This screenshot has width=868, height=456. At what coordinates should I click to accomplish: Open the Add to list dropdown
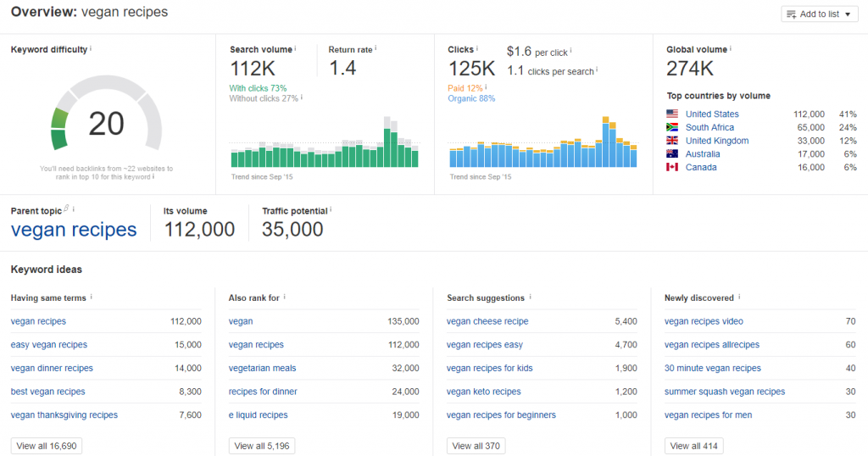tap(820, 14)
